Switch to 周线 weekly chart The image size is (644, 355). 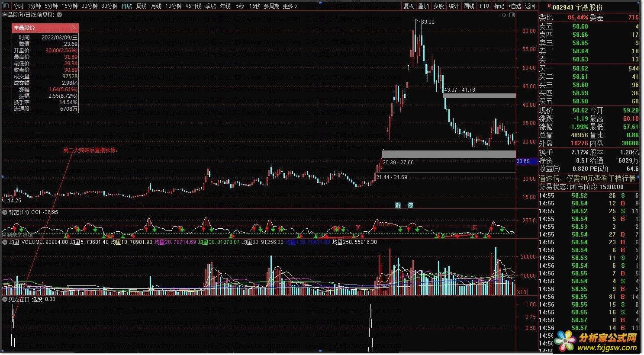point(142,6)
